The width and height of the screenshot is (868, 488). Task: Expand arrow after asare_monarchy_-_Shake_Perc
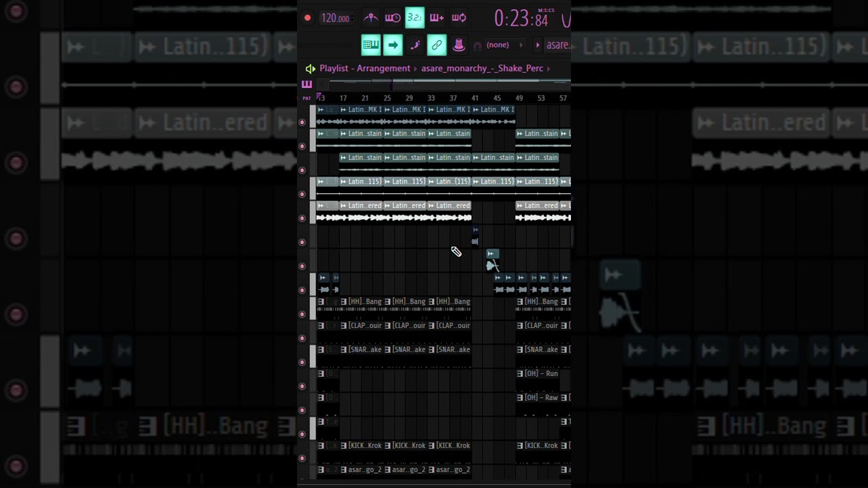point(549,68)
